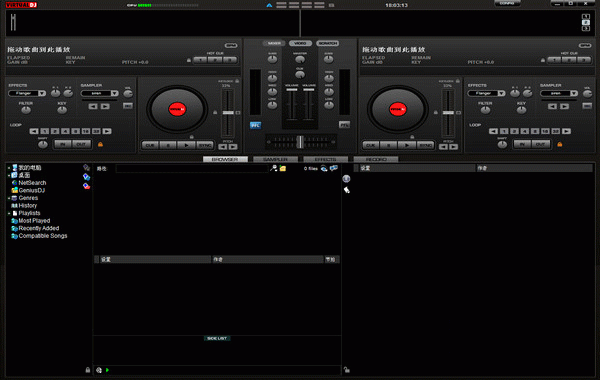Click the yellow folder icon beside search field

click(283, 168)
